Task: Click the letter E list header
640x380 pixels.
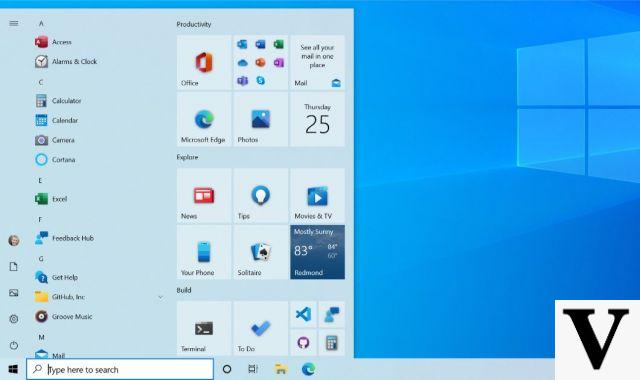Action: pyautogui.click(x=40, y=180)
